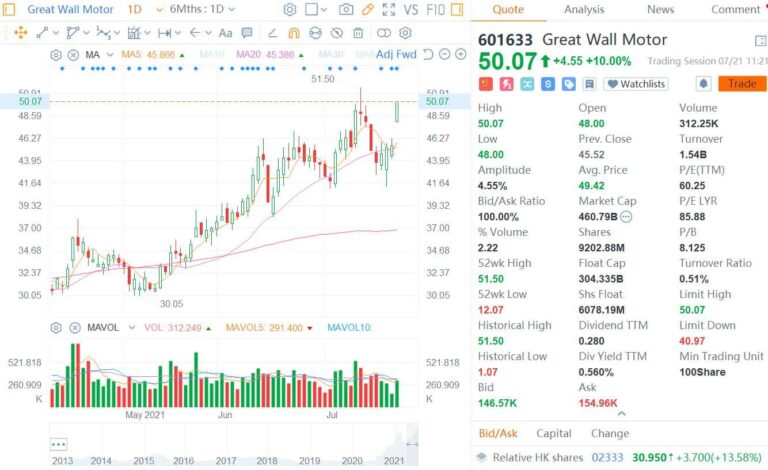Switch to the Analysis tab
The width and height of the screenshot is (768, 470).
click(584, 9)
